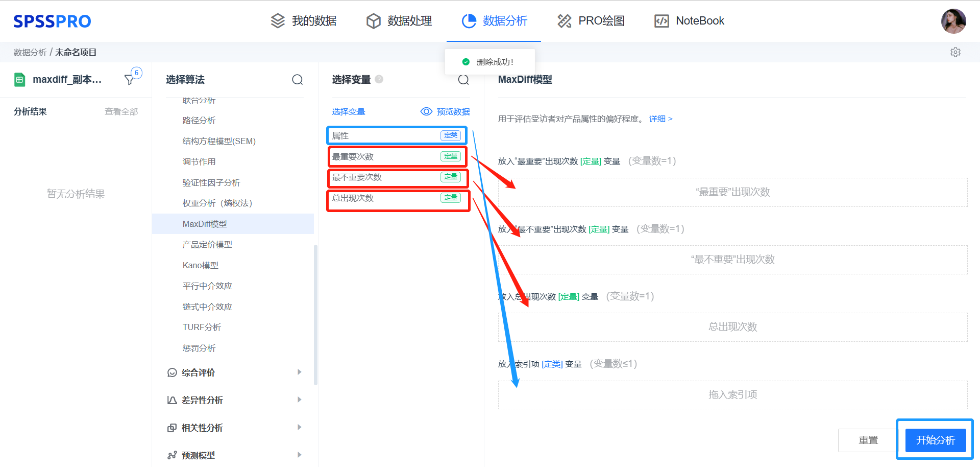Click the settings gear on the right
The image size is (980, 467).
[955, 52]
